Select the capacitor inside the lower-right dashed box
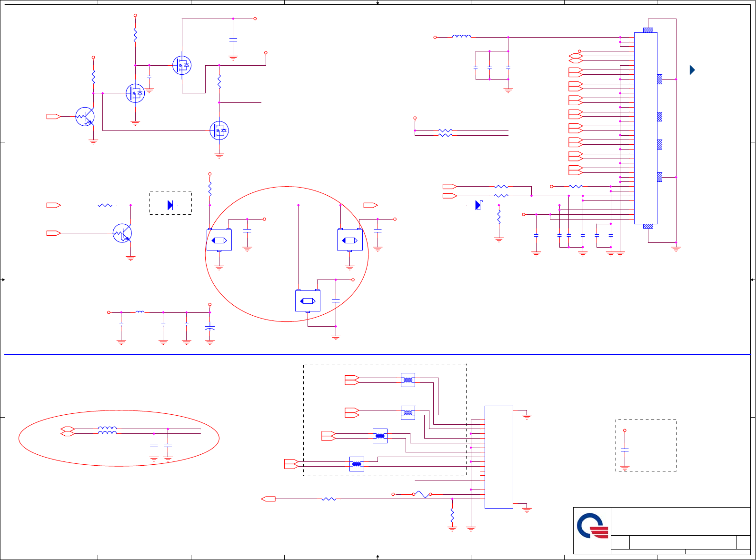The image size is (756, 560). tap(625, 450)
